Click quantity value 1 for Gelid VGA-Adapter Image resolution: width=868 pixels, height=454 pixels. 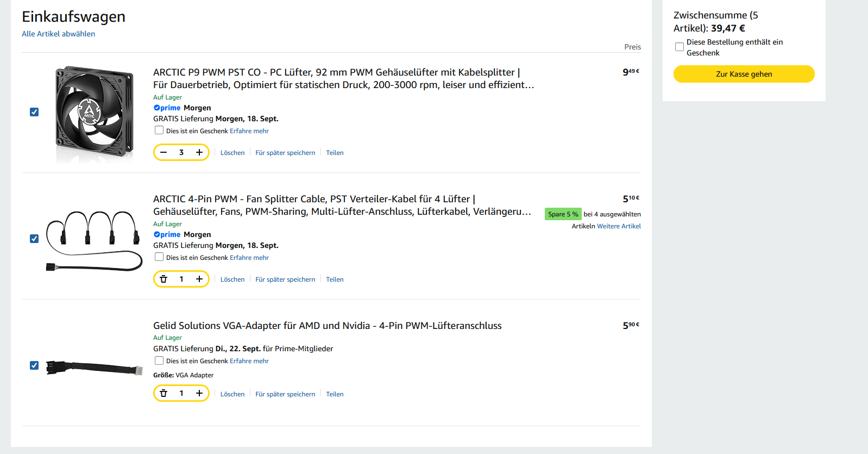click(181, 393)
